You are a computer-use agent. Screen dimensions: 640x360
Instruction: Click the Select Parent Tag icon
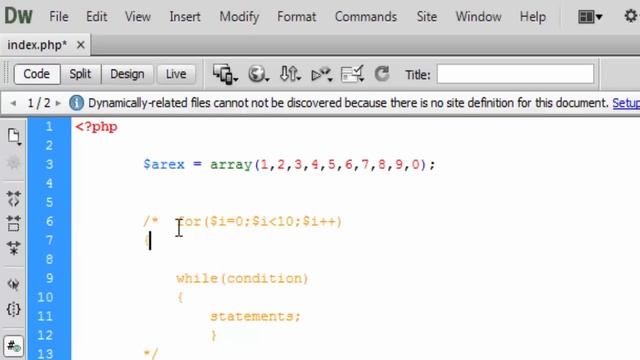tap(13, 284)
